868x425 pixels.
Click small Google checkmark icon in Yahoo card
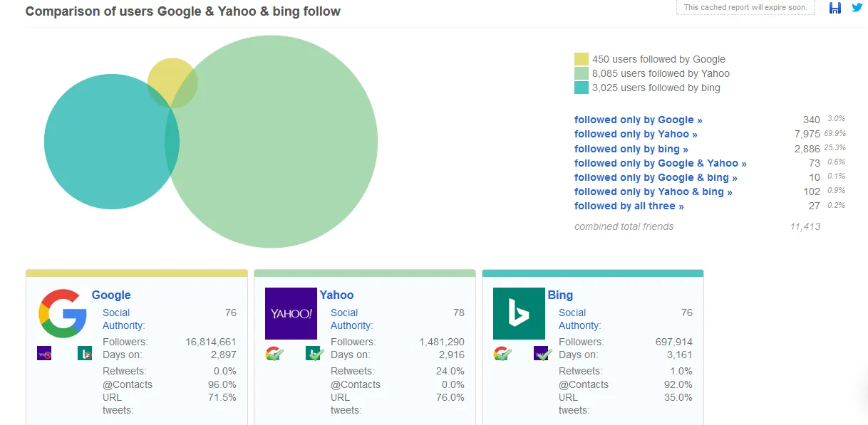point(274,353)
